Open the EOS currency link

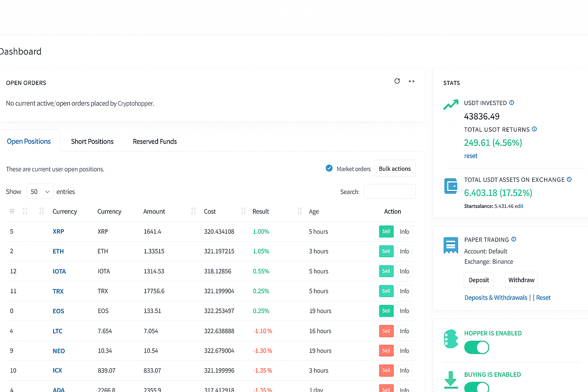pos(58,311)
